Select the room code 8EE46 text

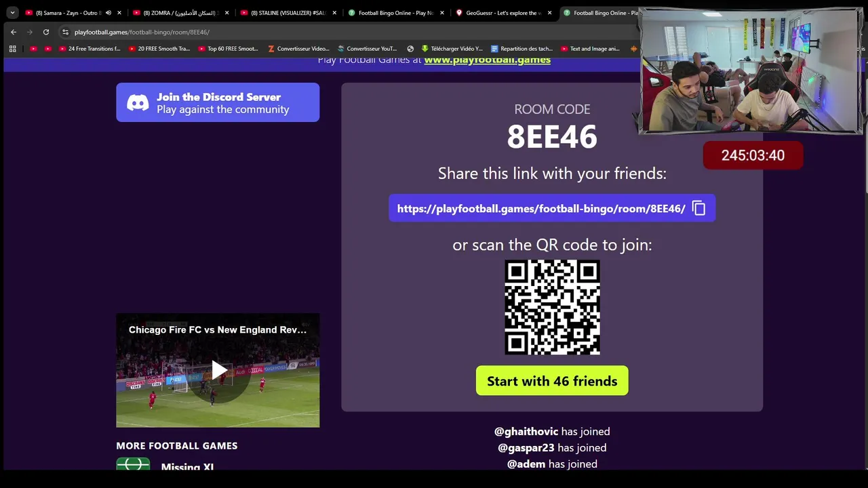[x=552, y=137]
